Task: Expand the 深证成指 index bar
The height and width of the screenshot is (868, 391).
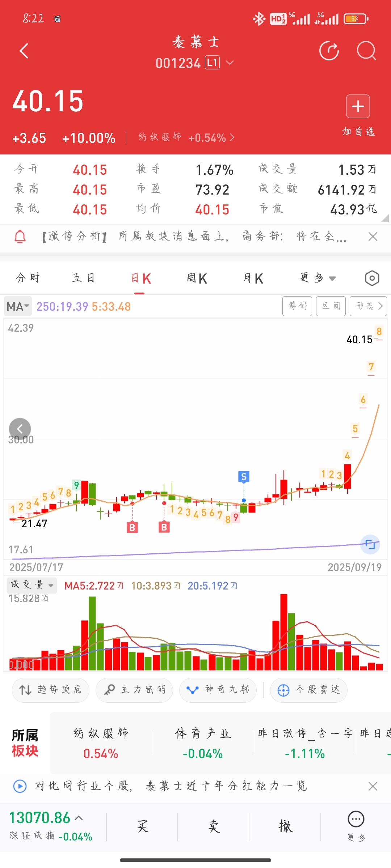Action: (x=51, y=826)
